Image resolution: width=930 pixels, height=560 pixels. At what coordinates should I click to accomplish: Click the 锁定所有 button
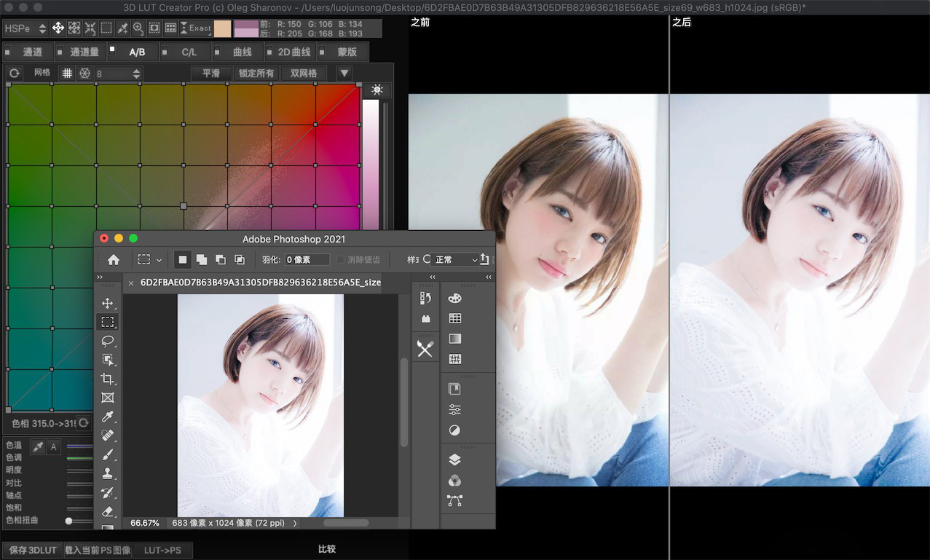coord(256,74)
